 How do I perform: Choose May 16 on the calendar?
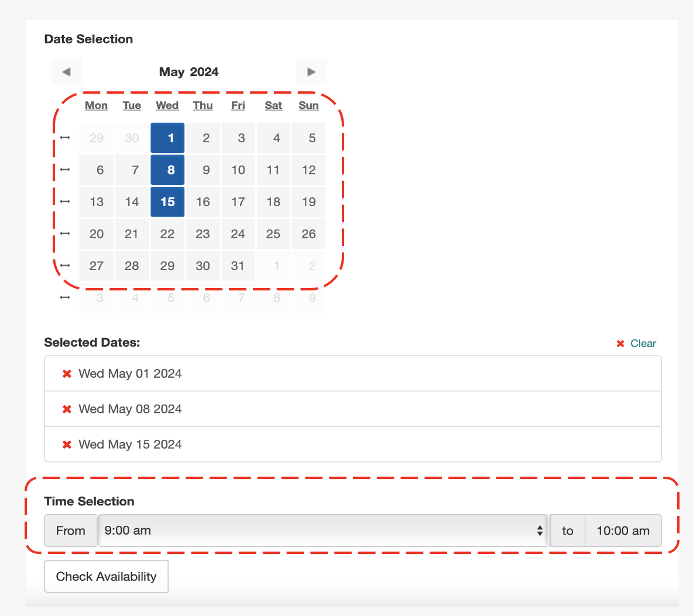(203, 201)
